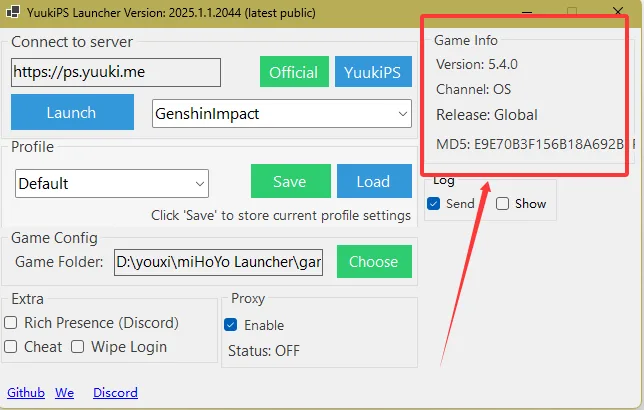The width and height of the screenshot is (644, 410).
Task: Close the YuukiPS Launcher window
Action: tap(618, 12)
